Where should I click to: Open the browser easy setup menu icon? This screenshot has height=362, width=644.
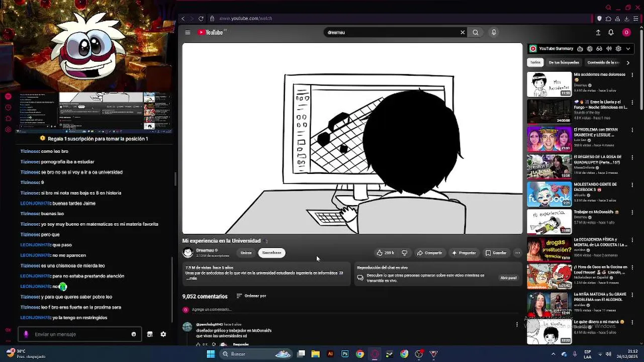point(636,19)
